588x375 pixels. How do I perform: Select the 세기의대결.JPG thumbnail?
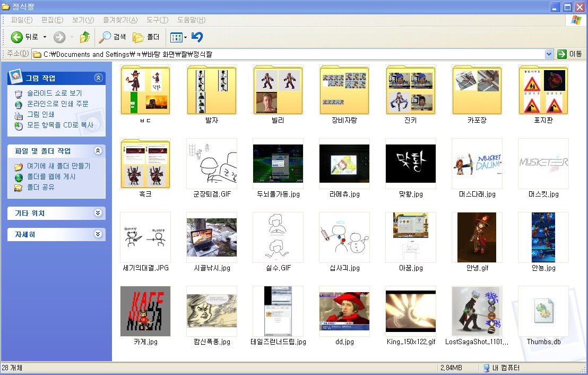145,237
